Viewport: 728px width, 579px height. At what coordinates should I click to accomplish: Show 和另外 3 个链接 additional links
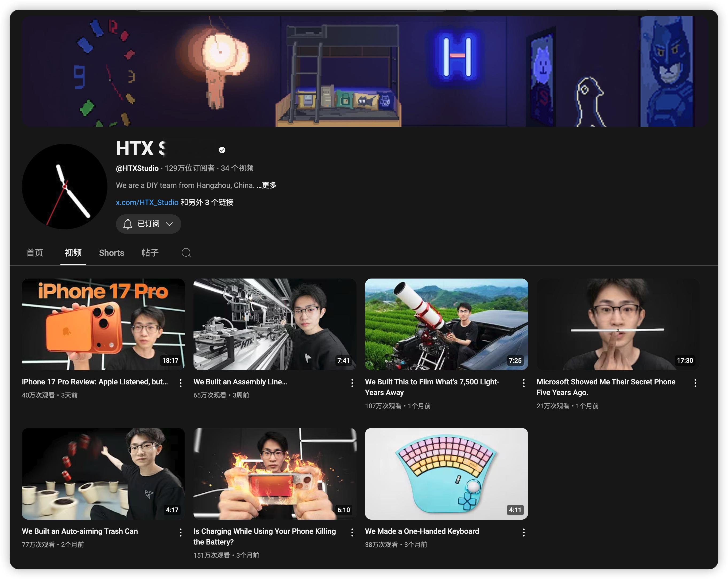coord(207,202)
